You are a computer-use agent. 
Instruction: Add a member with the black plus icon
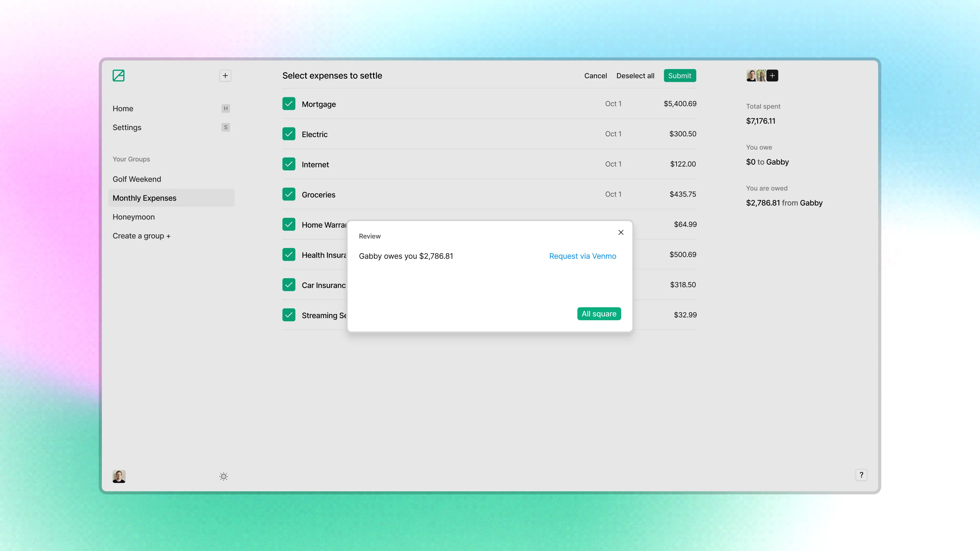[772, 76]
